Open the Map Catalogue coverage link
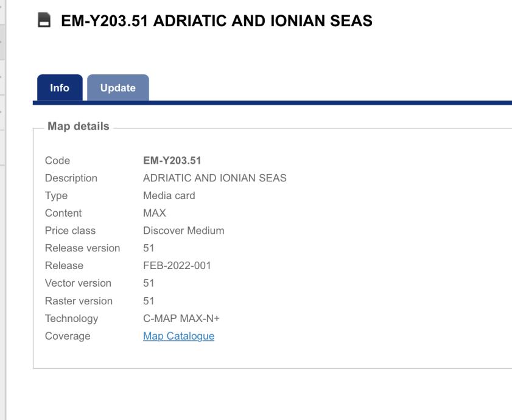 [178, 336]
